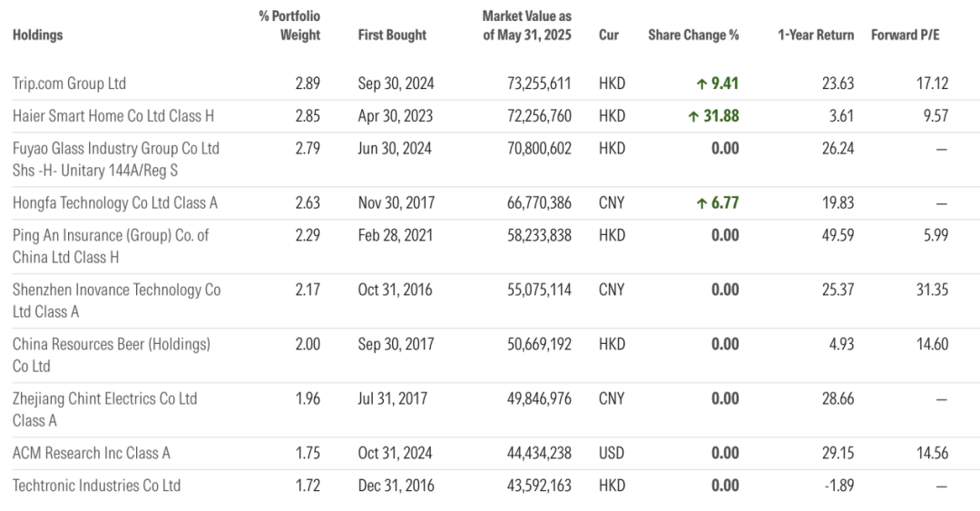
Task: Click the Trip.com Group Ltd holding link
Action: pos(69,84)
